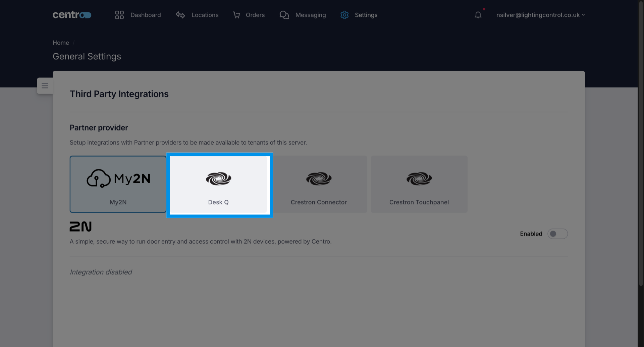The height and width of the screenshot is (347, 644).
Task: Click the Orders shopping cart icon
Action: coord(237,15)
